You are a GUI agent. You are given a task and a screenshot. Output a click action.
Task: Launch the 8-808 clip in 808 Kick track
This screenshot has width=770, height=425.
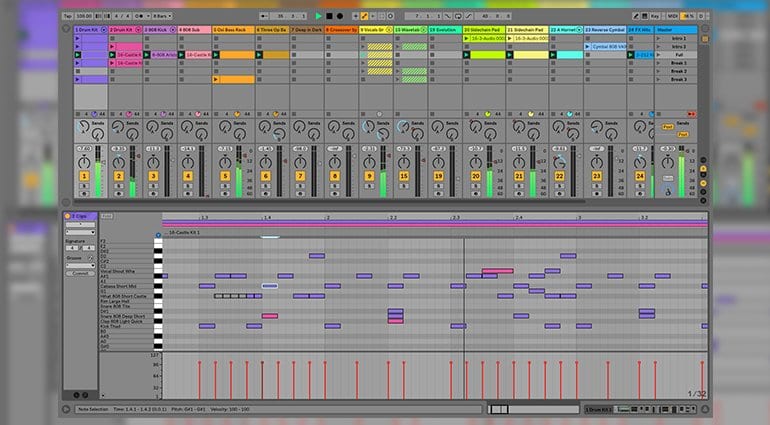(x=146, y=55)
